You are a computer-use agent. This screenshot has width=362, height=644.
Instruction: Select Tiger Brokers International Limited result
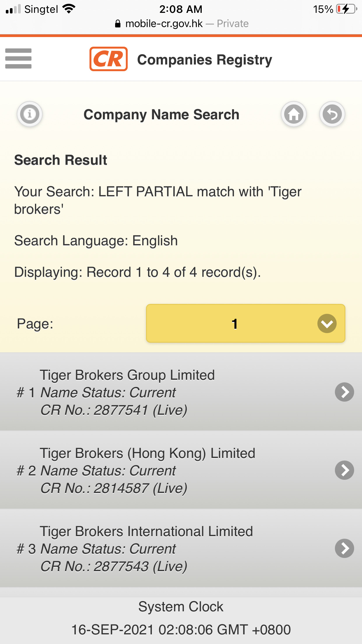click(x=181, y=548)
